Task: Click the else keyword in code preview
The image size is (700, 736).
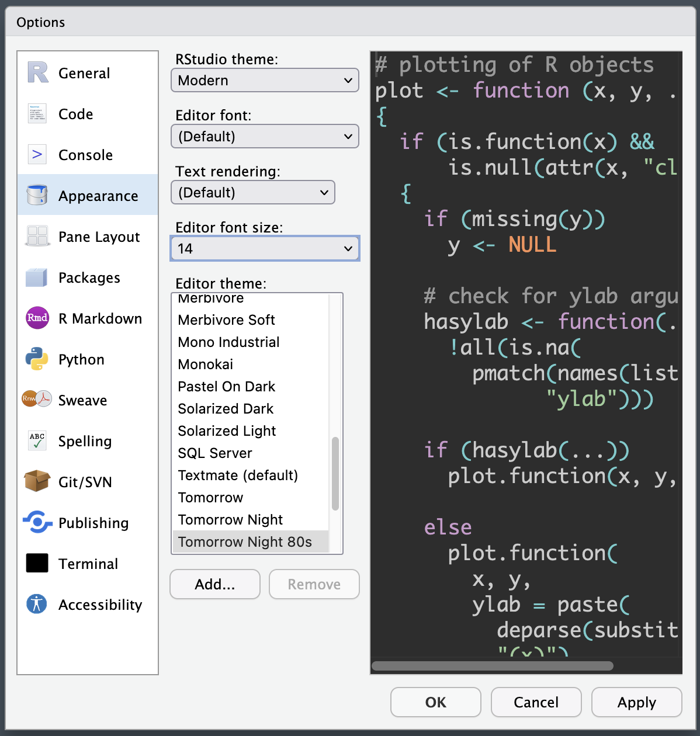Action: coord(448,527)
